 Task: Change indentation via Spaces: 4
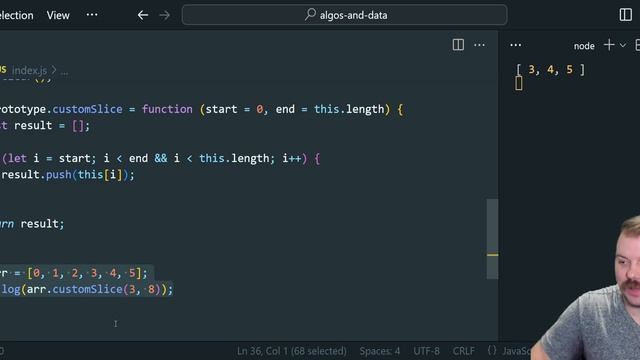pyautogui.click(x=380, y=351)
